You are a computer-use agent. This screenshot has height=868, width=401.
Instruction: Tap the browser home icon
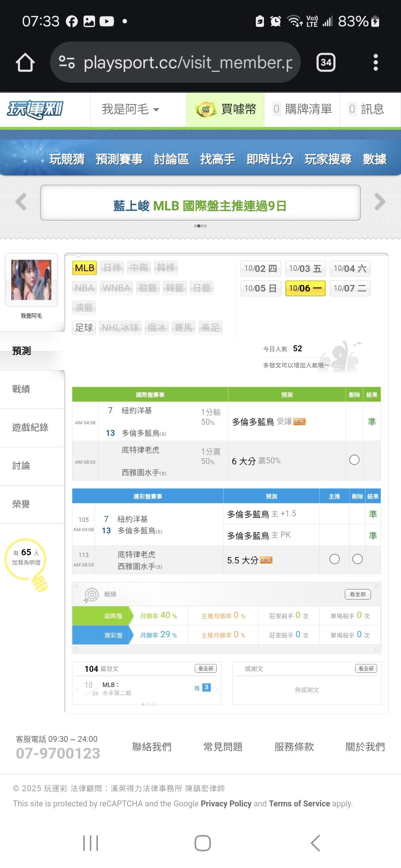[x=25, y=62]
